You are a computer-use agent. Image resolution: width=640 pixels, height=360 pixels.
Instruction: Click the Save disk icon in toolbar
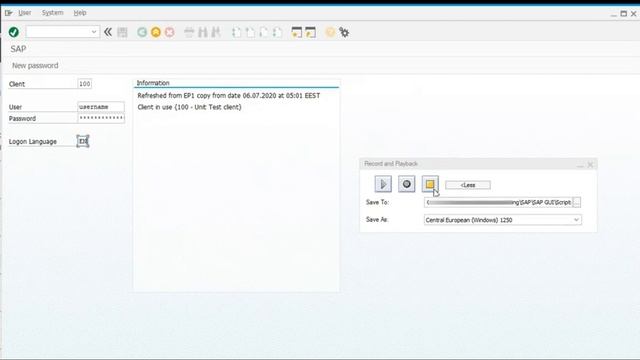click(122, 32)
